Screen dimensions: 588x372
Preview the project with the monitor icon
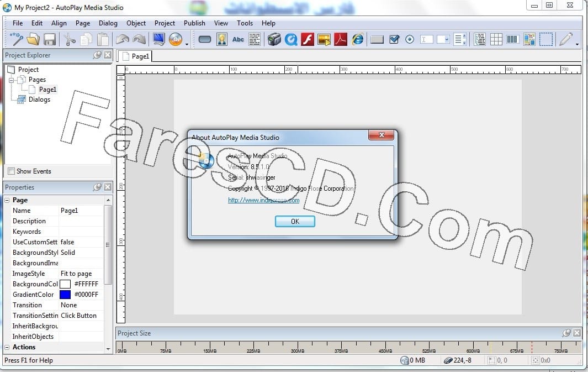click(159, 39)
